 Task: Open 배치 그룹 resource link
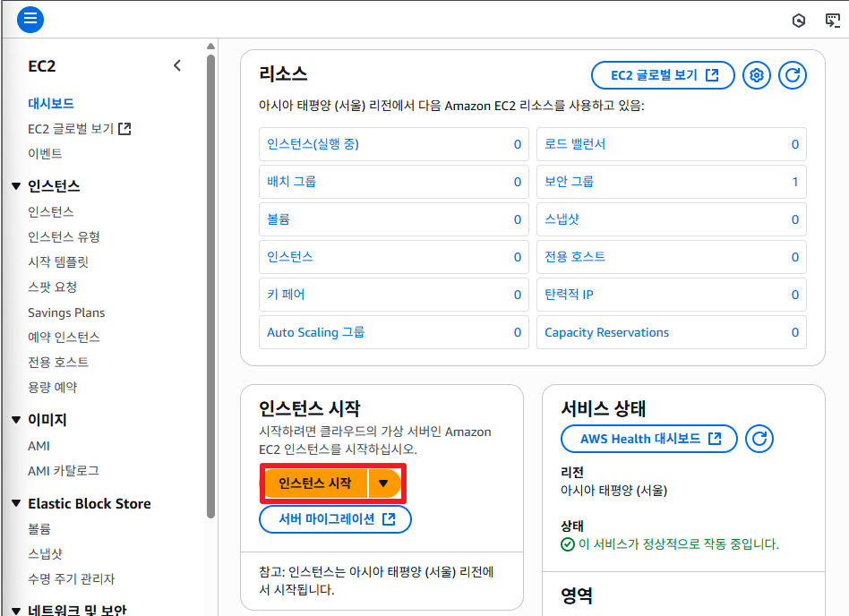pyautogui.click(x=291, y=182)
